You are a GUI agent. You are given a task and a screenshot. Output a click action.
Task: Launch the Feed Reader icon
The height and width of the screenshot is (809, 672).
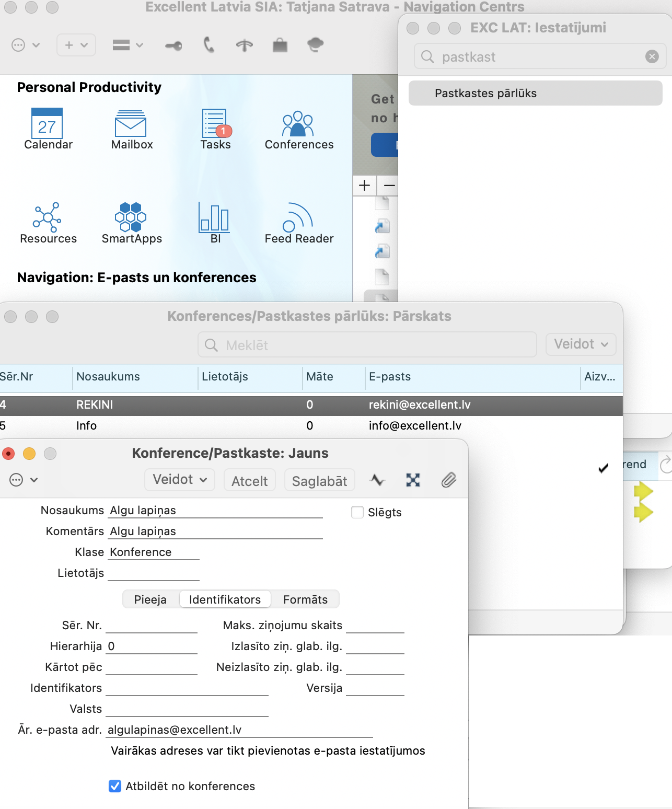coord(298,217)
